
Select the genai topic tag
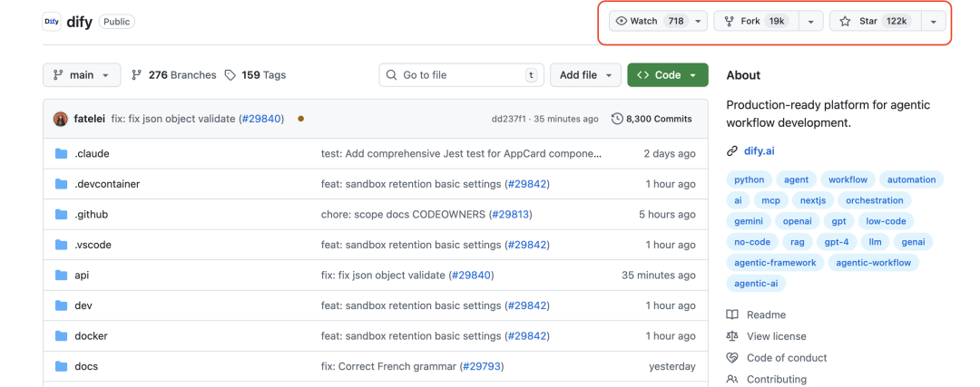[913, 242]
